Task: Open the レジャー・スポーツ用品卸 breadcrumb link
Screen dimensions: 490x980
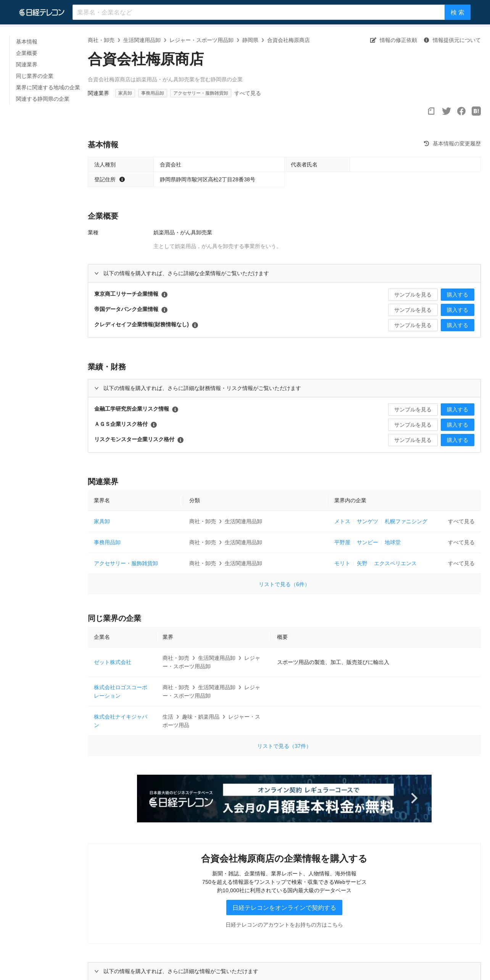Action: pyautogui.click(x=201, y=40)
